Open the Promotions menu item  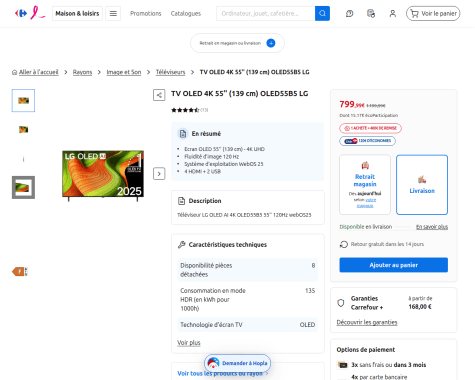146,13
